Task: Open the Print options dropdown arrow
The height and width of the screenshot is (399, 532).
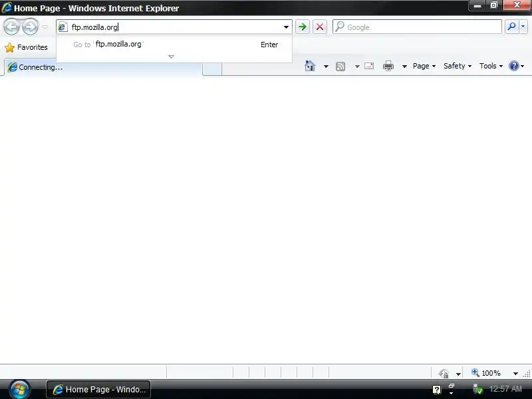Action: click(x=404, y=66)
